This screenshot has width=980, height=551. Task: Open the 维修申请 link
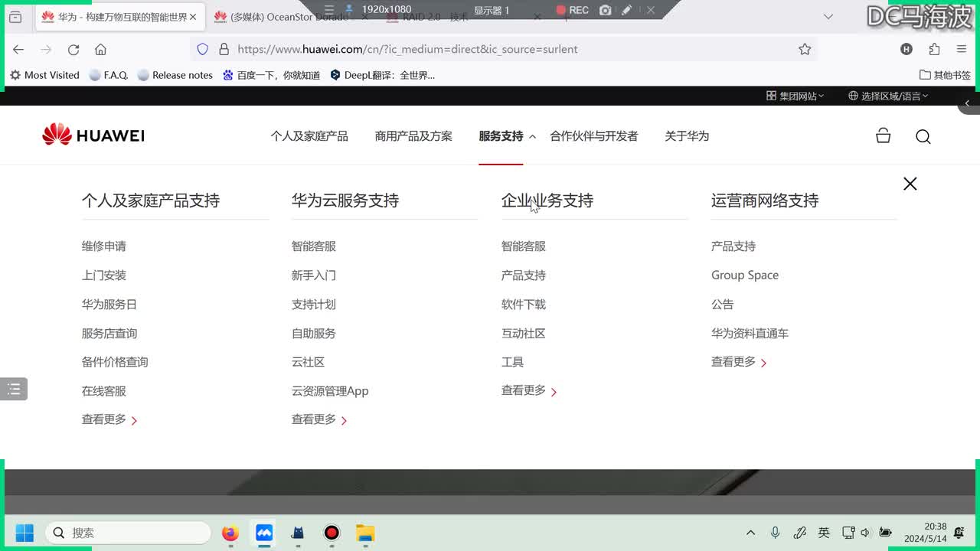click(x=104, y=246)
